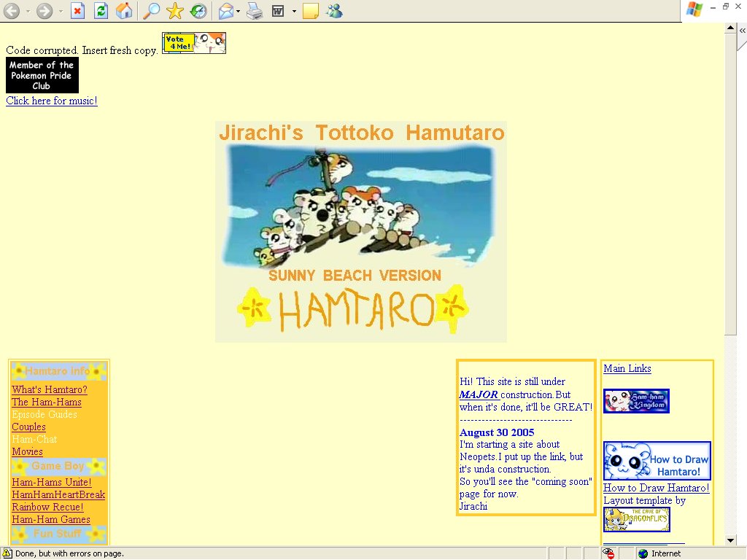Click the 'MAJOR' link in the news box
This screenshot has width=747, height=560.
(x=479, y=394)
